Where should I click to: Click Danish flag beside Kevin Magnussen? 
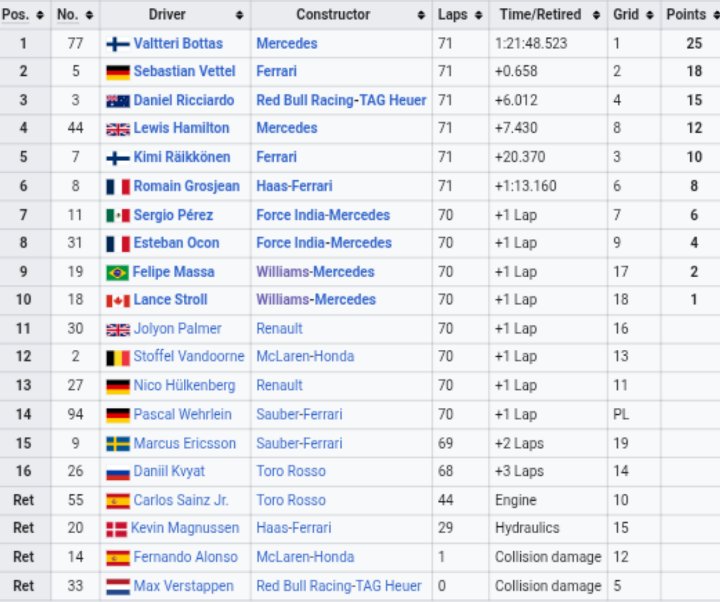(x=117, y=529)
